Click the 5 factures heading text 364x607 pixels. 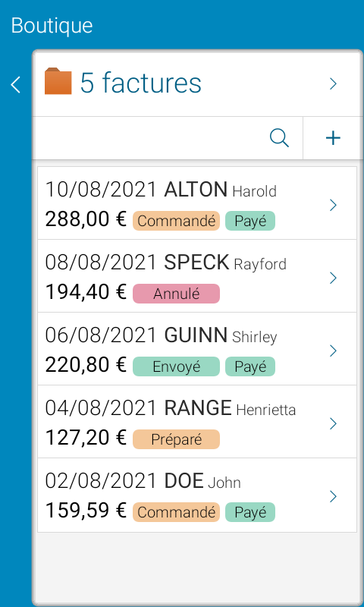coord(141,83)
